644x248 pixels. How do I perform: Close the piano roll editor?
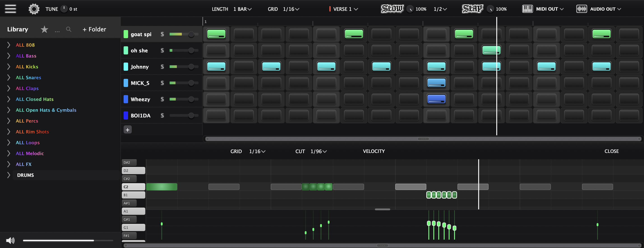point(612,151)
